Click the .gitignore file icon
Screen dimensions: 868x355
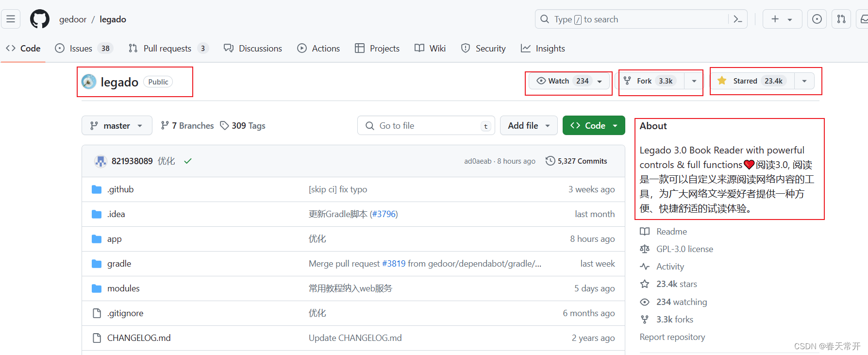(97, 313)
